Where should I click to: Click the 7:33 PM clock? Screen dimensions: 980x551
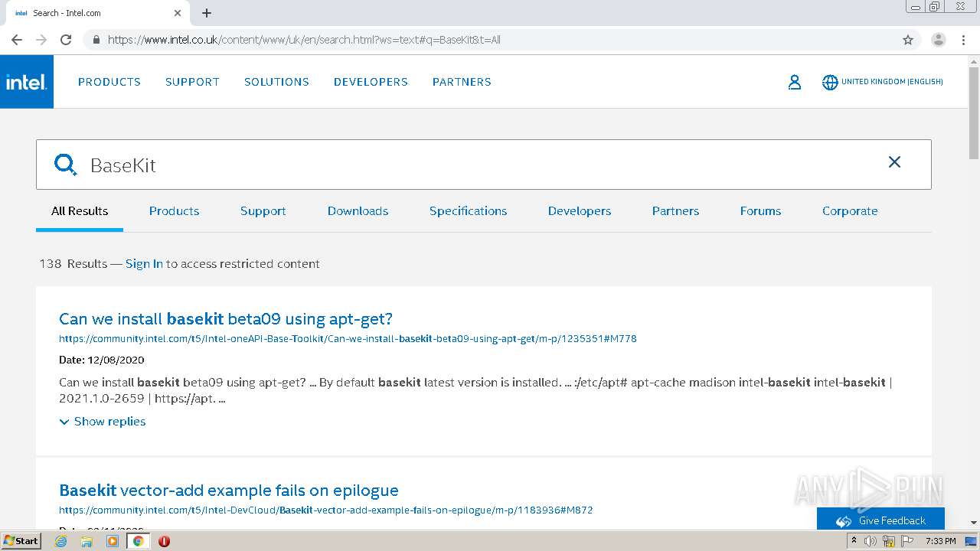(940, 541)
